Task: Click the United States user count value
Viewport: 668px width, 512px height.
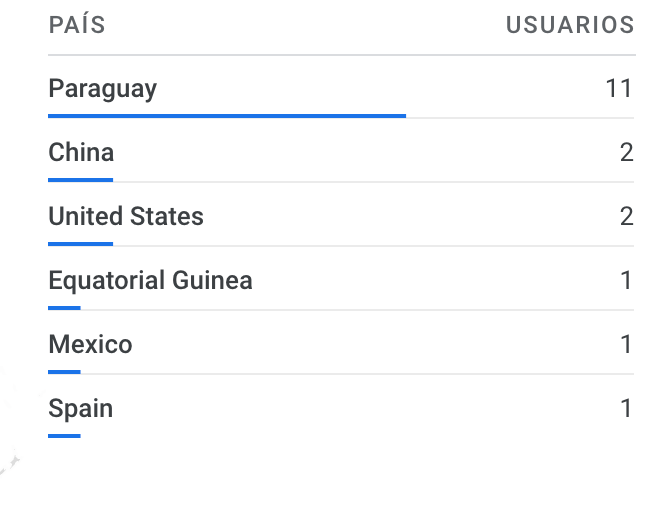Action: tap(626, 217)
